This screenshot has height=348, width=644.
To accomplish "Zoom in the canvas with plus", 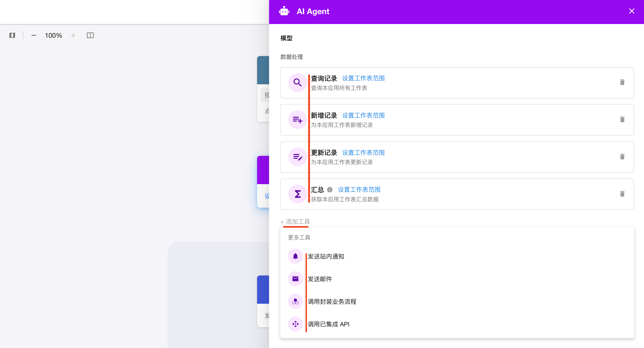I will 73,35.
